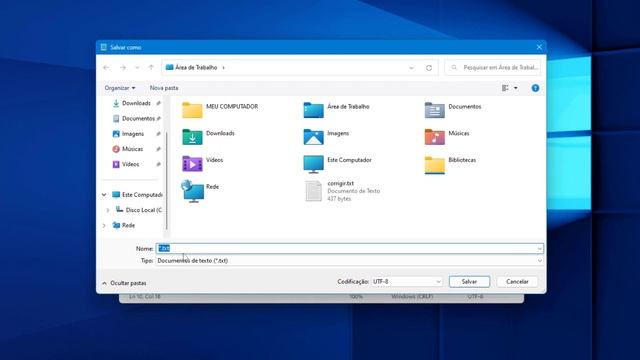
Task: Select Disco Local (C:) in the sidebar
Action: coord(143,210)
